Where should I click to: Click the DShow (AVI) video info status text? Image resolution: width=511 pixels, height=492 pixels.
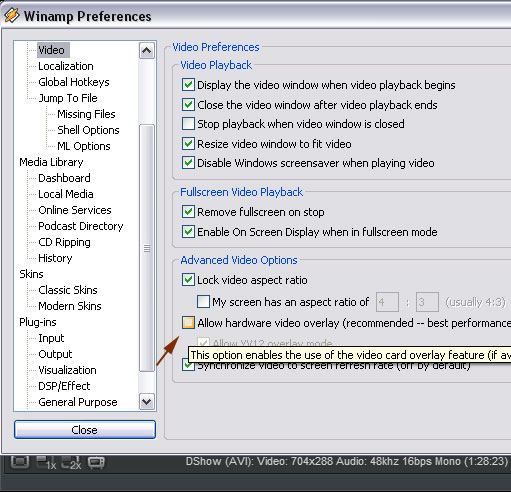click(x=346, y=461)
